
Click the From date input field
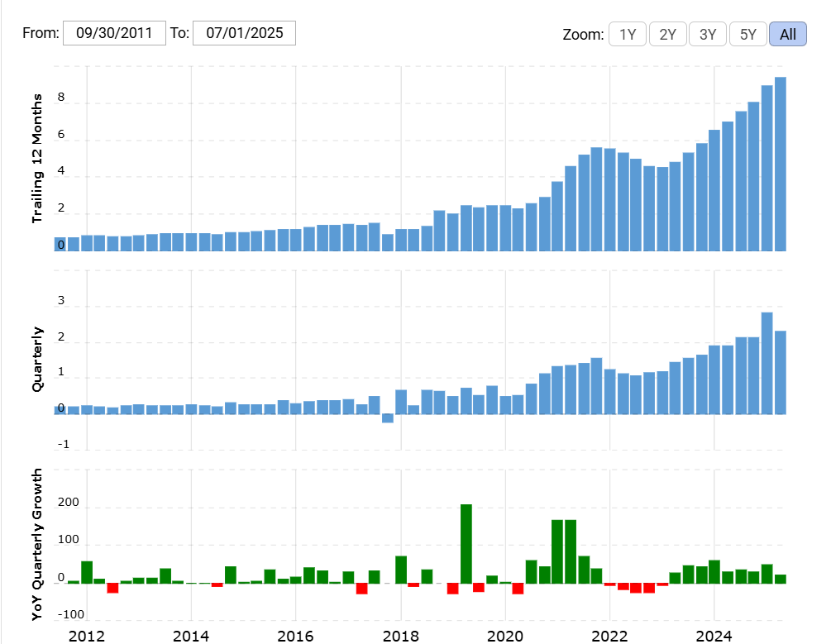(114, 33)
